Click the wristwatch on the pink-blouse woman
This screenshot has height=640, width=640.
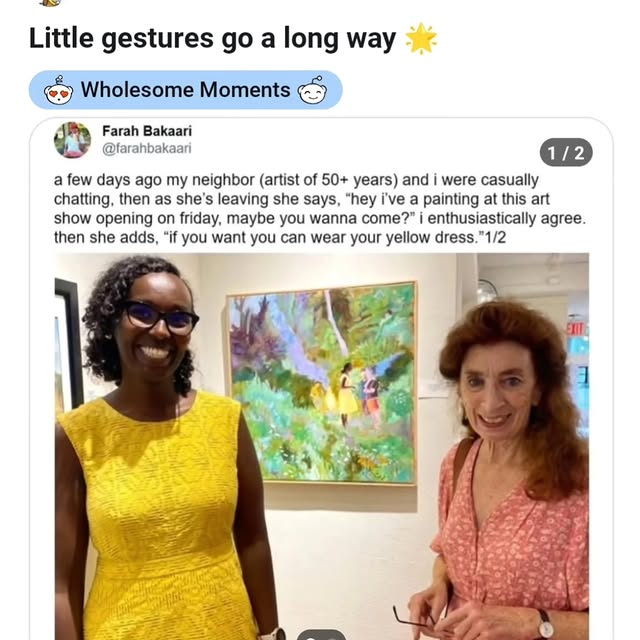pos(545,624)
